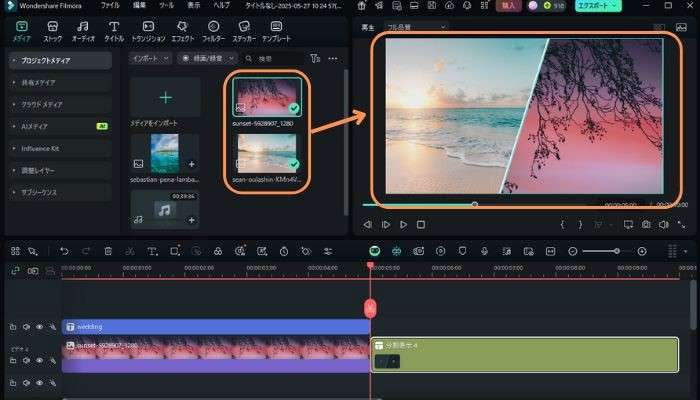The height and width of the screenshot is (400, 700).
Task: Expand the サブシーケンス item
Action: pyautogui.click(x=60, y=192)
